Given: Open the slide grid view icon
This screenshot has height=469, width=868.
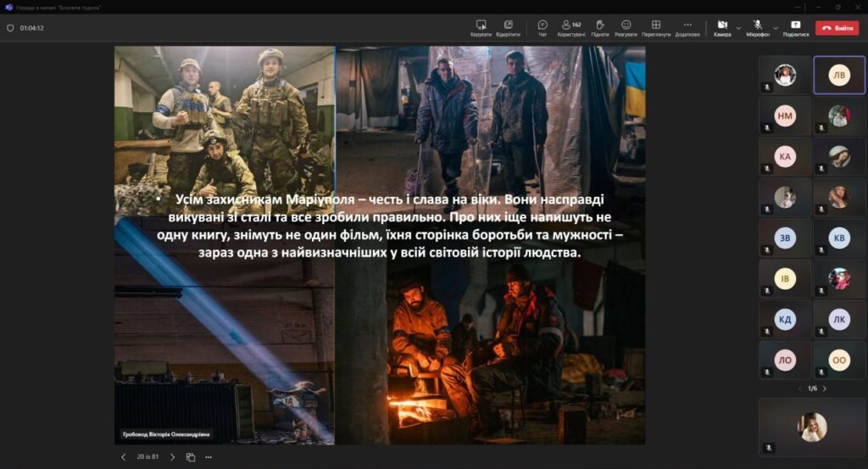Looking at the screenshot, I should pyautogui.click(x=191, y=457).
